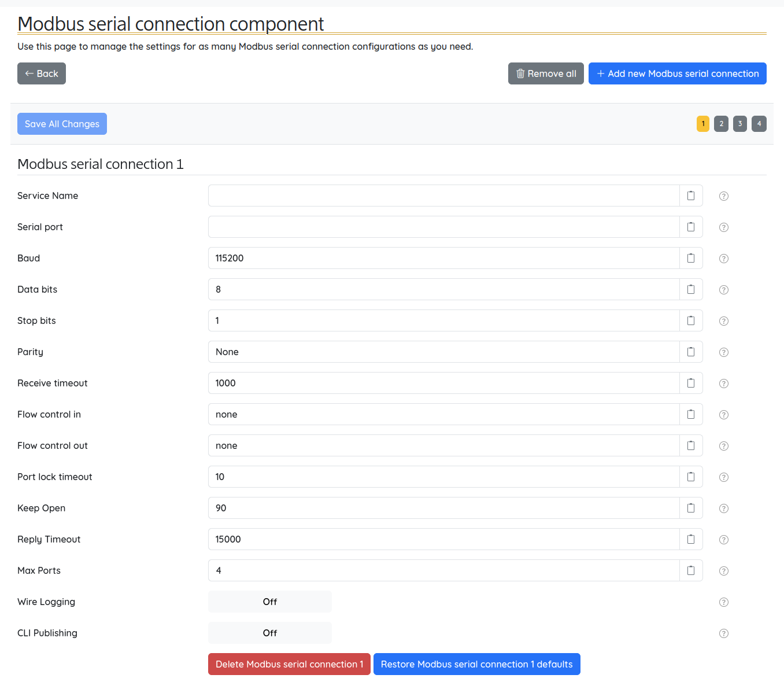Go to connection page 1

pyautogui.click(x=703, y=124)
